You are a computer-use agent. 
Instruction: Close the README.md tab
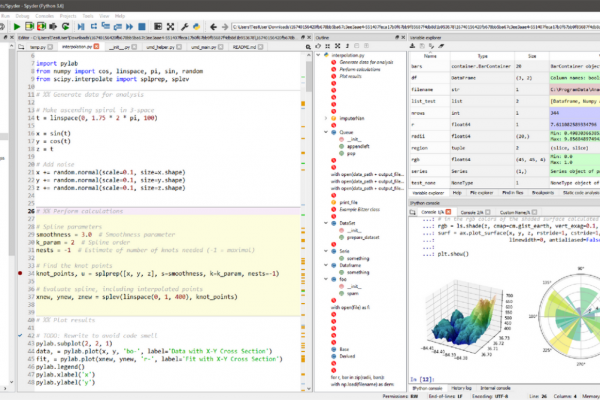coord(260,47)
